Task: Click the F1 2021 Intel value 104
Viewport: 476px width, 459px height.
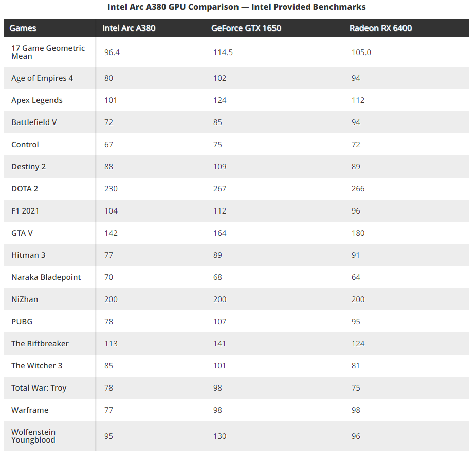Action: click(111, 211)
